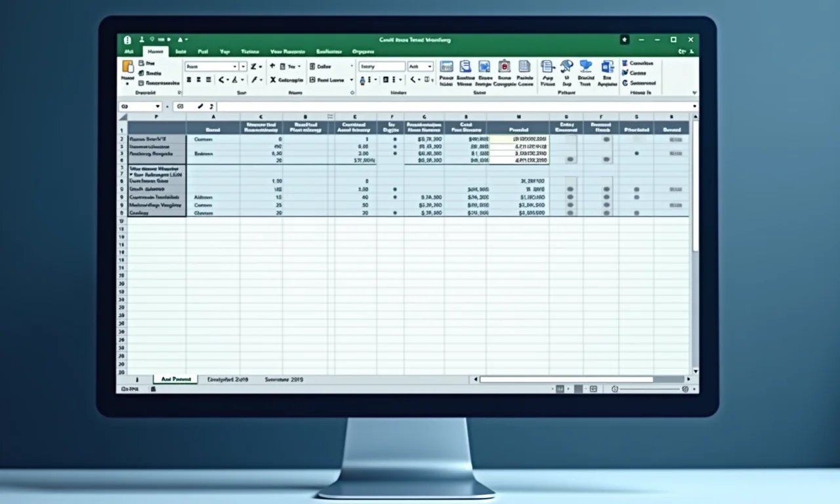840x504 pixels.
Task: Click the zoom slider in the status bar
Action: click(650, 389)
